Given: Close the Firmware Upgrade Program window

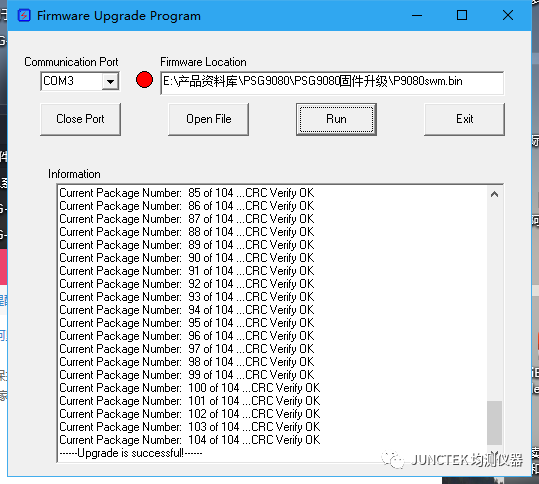Looking at the screenshot, I should [508, 15].
